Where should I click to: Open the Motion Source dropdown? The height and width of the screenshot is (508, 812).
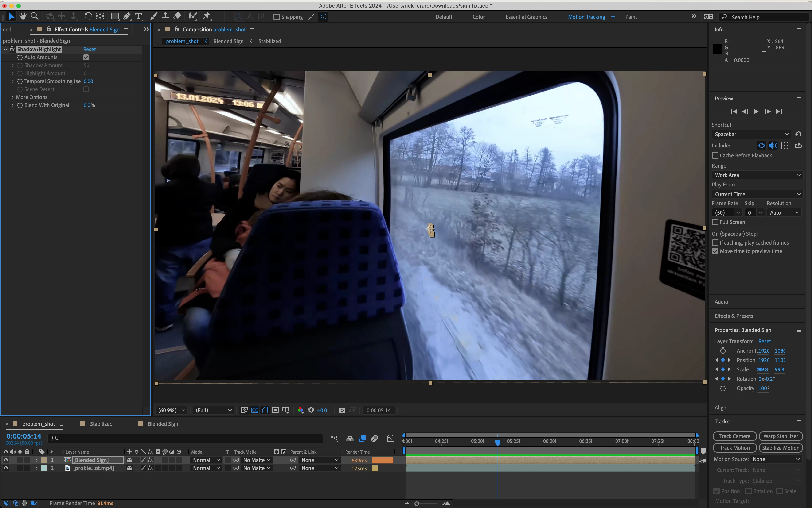776,459
